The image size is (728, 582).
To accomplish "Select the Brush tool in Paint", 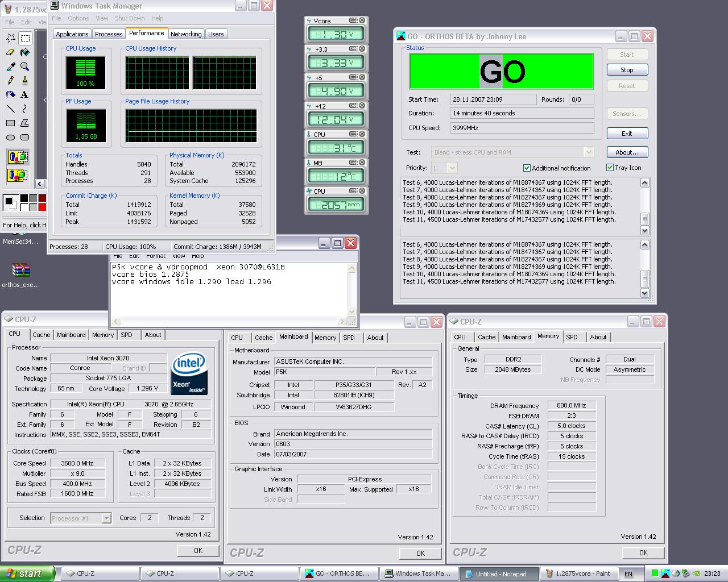I will pyautogui.click(x=25, y=81).
